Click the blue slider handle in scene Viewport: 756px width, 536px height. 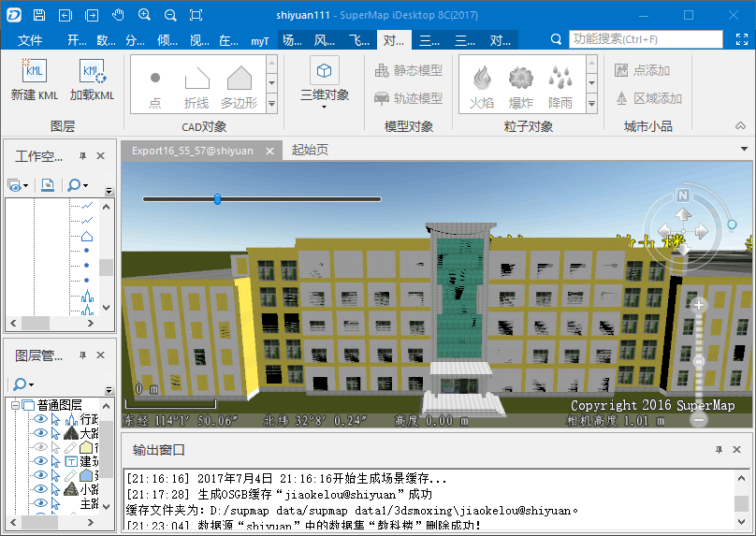217,199
